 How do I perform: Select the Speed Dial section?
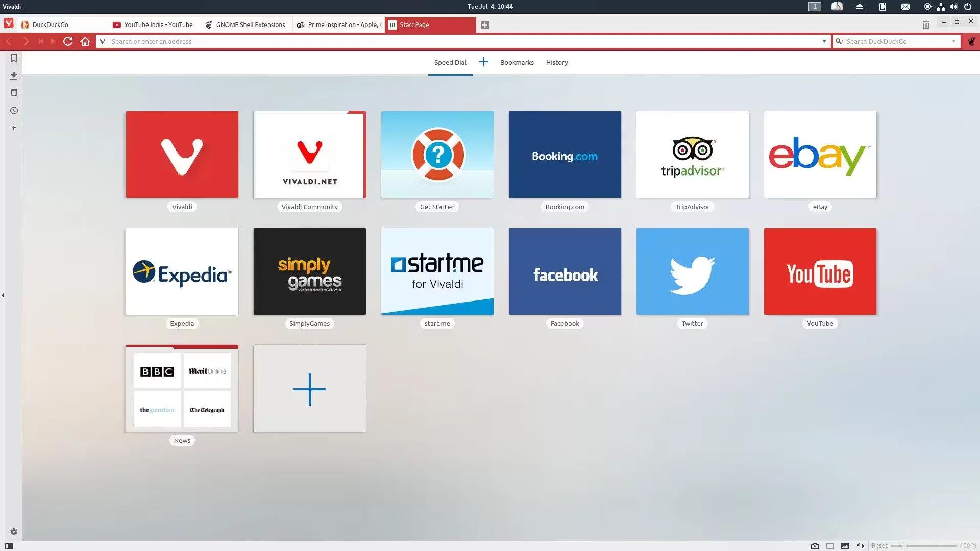click(x=450, y=62)
